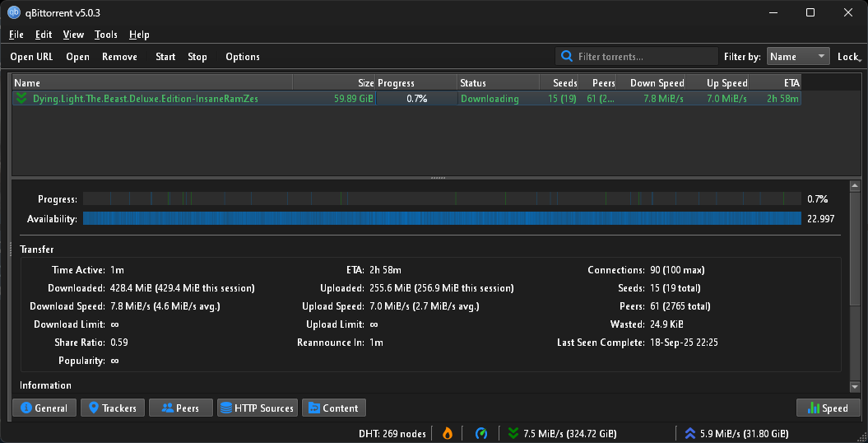The height and width of the screenshot is (443, 868).
Task: Click the blue upload arrows in status bar
Action: 689,434
